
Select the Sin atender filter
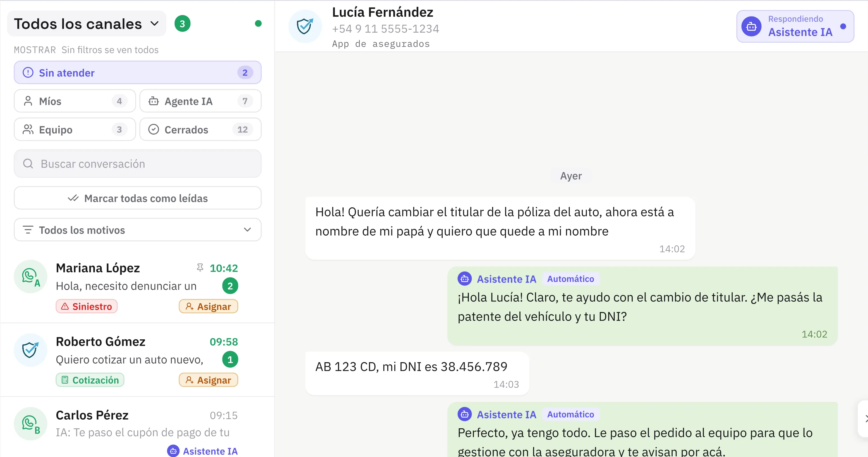[x=138, y=73]
